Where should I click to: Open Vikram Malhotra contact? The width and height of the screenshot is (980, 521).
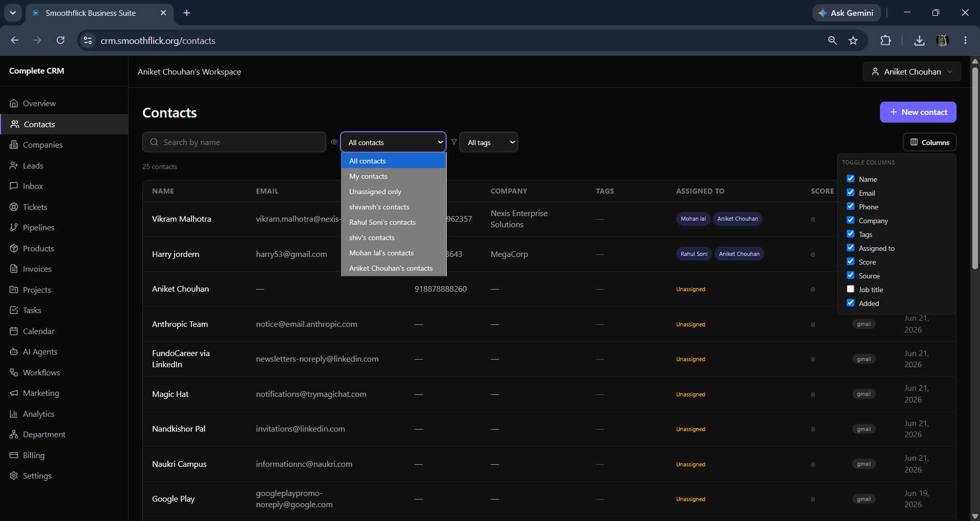[x=181, y=219]
